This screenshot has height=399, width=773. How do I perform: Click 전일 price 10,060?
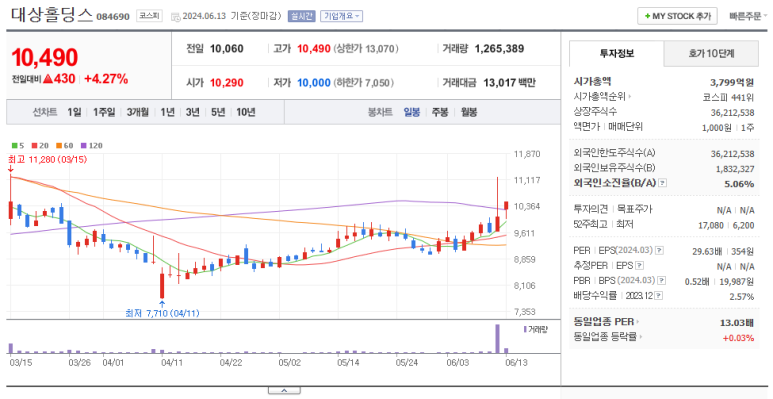click(227, 49)
